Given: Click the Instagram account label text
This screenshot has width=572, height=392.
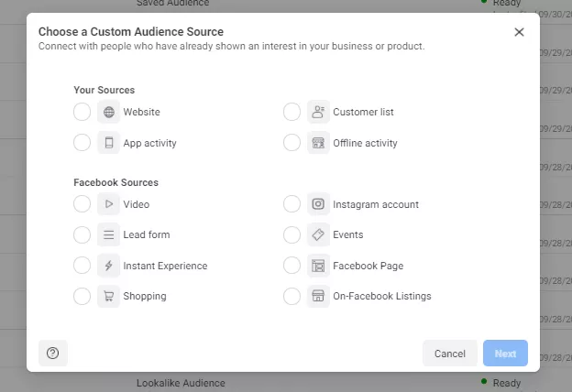Looking at the screenshot, I should [x=376, y=204].
